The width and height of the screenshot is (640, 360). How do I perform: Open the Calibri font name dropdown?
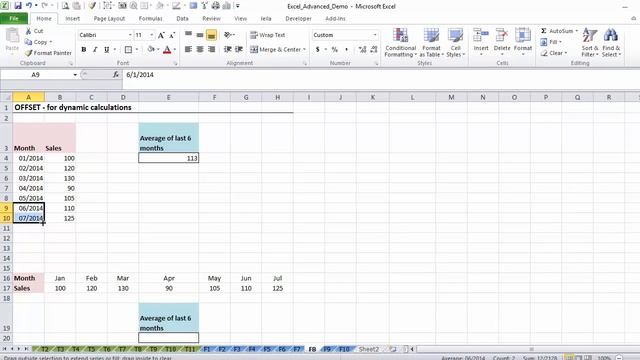[x=130, y=35]
